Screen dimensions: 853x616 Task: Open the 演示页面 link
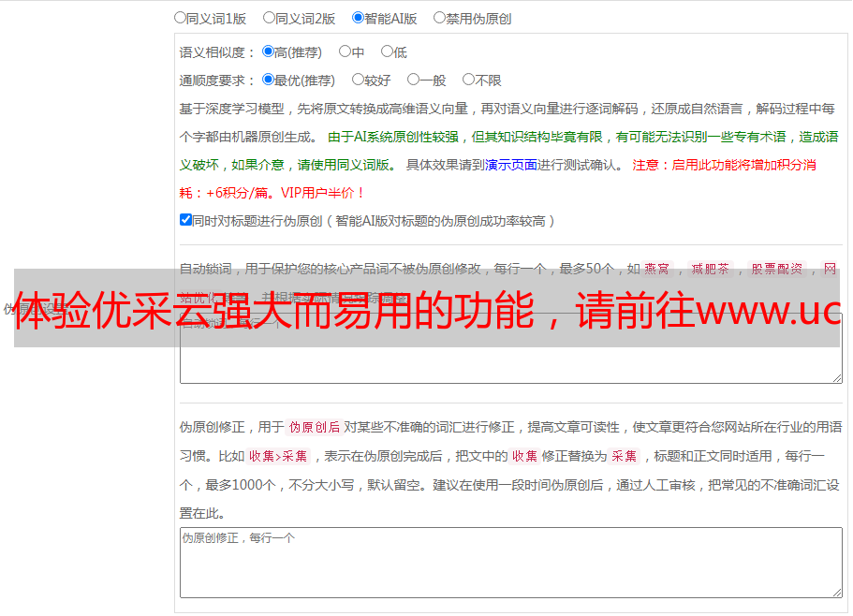coord(510,165)
